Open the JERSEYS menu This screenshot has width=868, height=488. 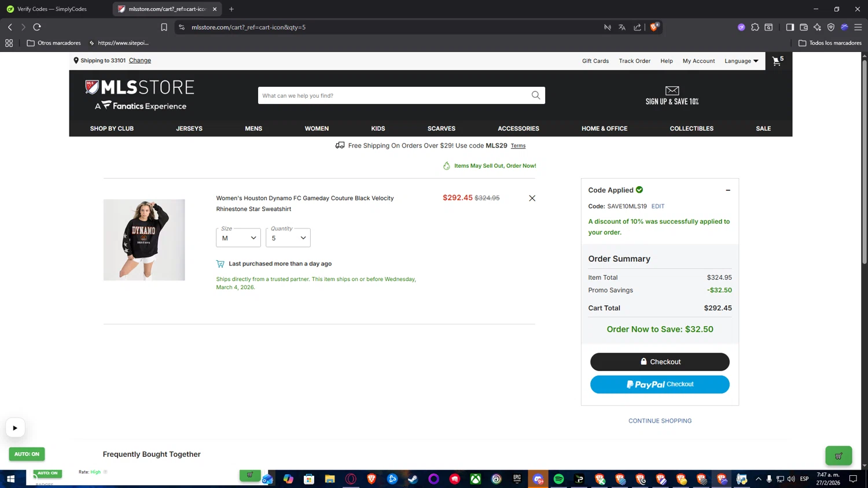[189, 128]
